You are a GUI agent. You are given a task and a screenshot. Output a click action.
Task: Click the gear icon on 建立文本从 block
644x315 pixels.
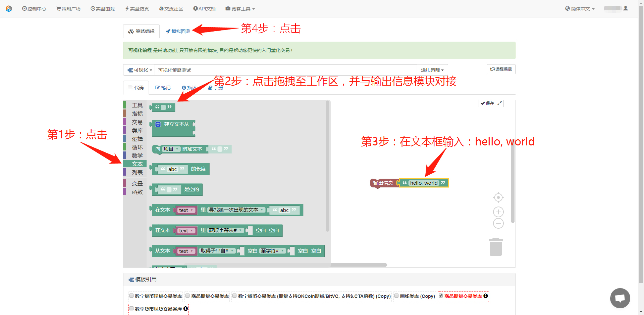point(158,124)
